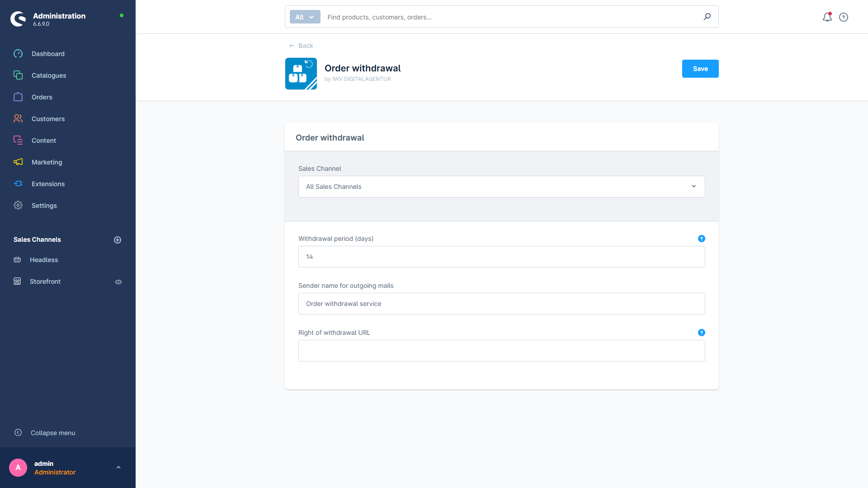Go back using the Back link
The image size is (868, 488).
tap(301, 46)
